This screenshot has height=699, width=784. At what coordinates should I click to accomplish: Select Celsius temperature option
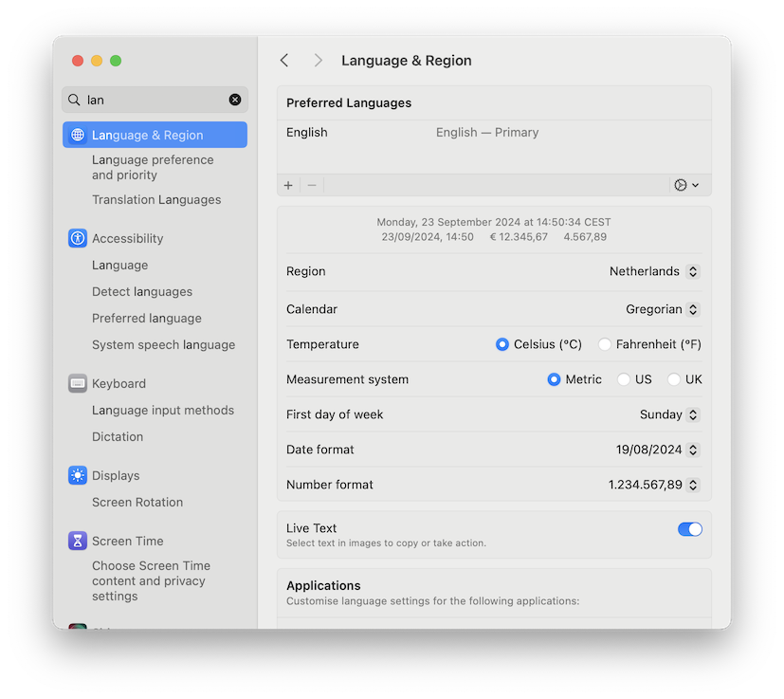pos(502,344)
